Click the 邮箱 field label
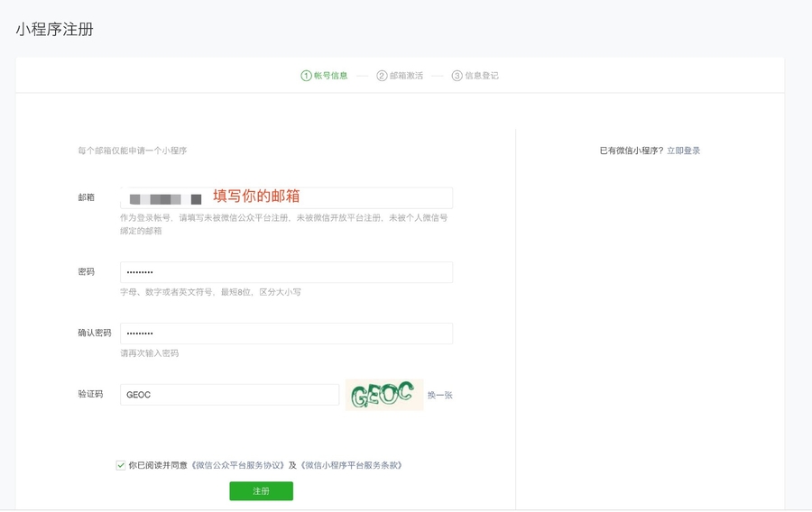 coord(86,197)
